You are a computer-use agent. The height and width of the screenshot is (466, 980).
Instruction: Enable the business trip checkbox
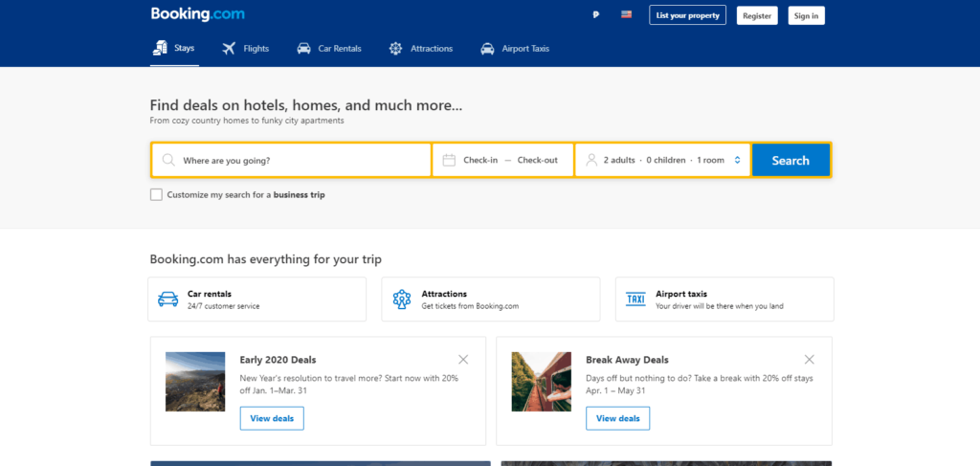pyautogui.click(x=156, y=195)
